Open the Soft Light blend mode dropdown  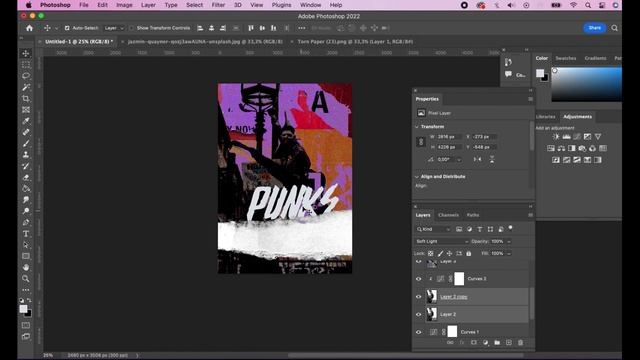(x=442, y=242)
